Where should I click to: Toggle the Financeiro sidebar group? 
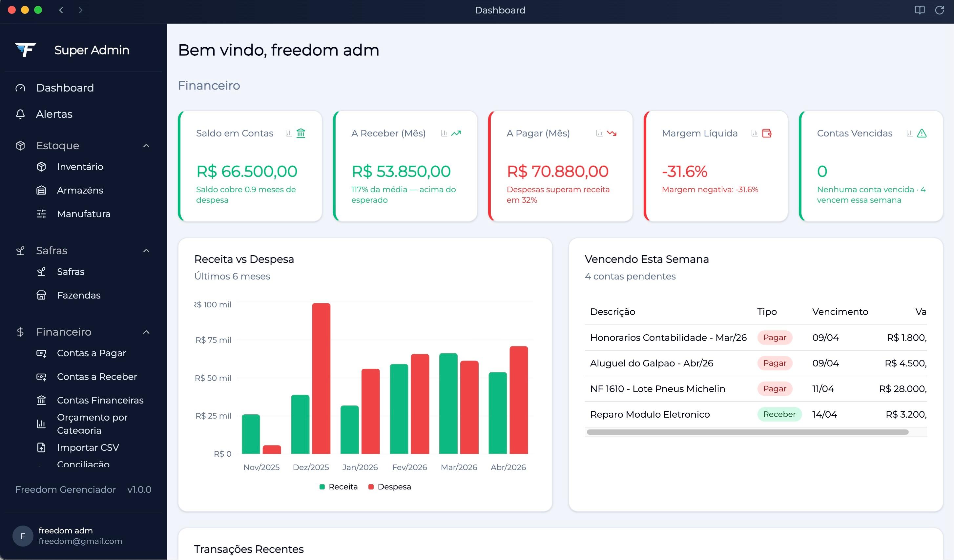tap(83, 332)
